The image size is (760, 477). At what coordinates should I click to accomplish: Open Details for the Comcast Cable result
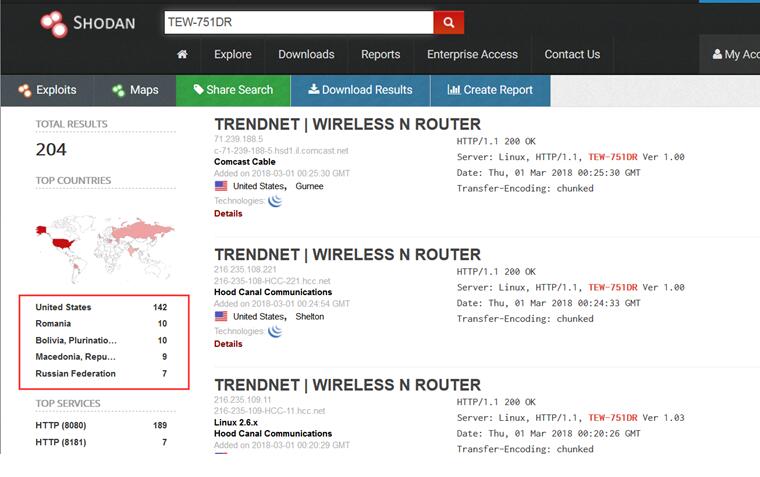click(x=228, y=213)
